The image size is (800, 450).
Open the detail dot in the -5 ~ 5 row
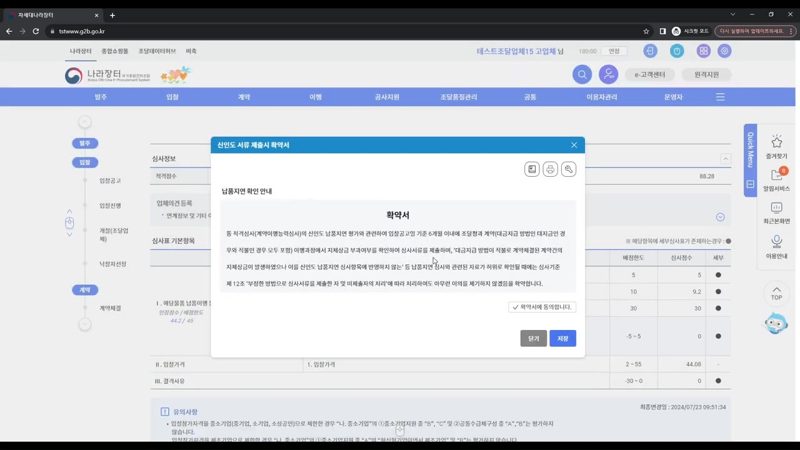coord(718,336)
